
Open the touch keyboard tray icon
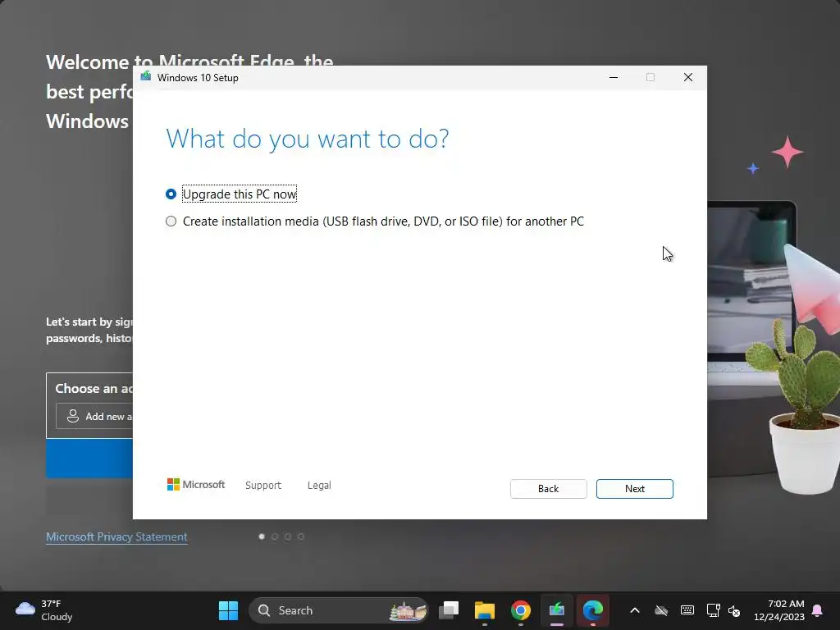(687, 610)
